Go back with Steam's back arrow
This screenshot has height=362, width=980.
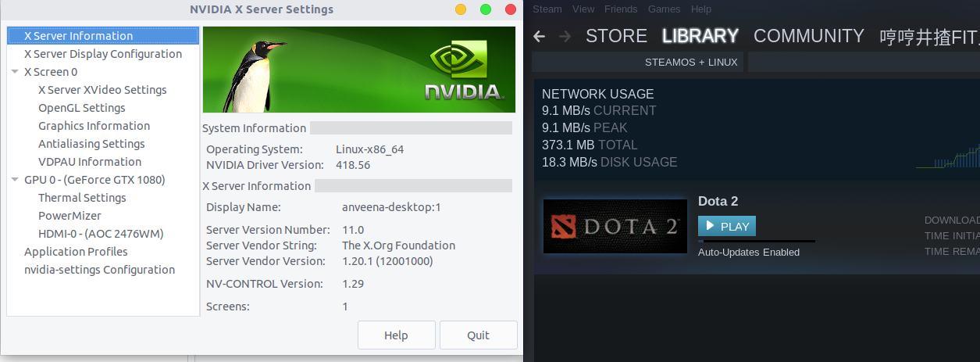click(540, 37)
